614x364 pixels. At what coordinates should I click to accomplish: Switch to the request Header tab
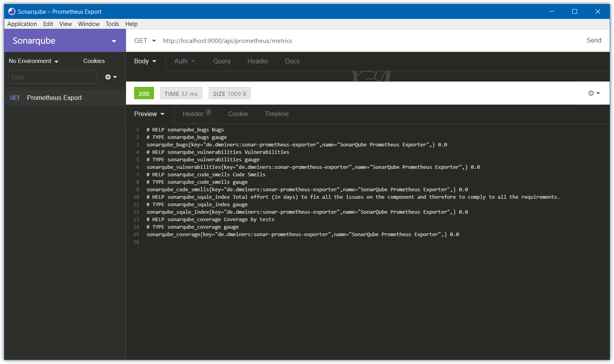[x=258, y=61]
